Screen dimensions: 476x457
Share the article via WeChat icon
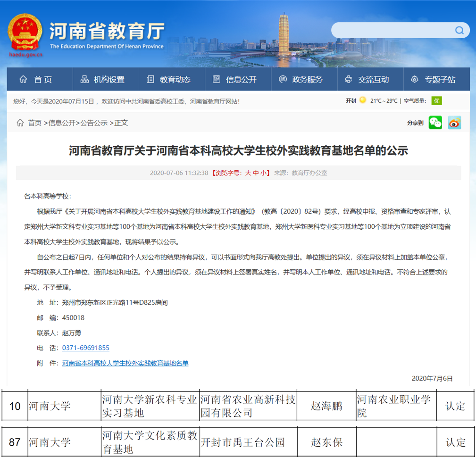point(435,123)
